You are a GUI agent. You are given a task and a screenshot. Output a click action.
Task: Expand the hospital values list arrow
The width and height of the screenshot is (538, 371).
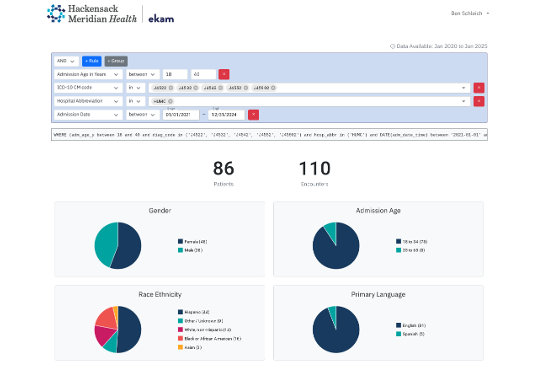pyautogui.click(x=464, y=101)
